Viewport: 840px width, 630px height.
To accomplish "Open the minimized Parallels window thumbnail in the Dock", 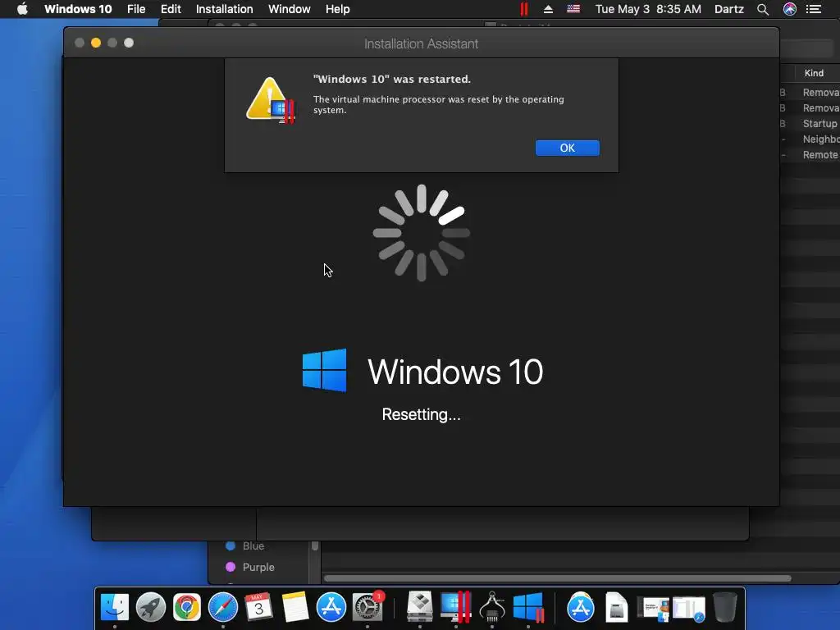I will pyautogui.click(x=653, y=608).
